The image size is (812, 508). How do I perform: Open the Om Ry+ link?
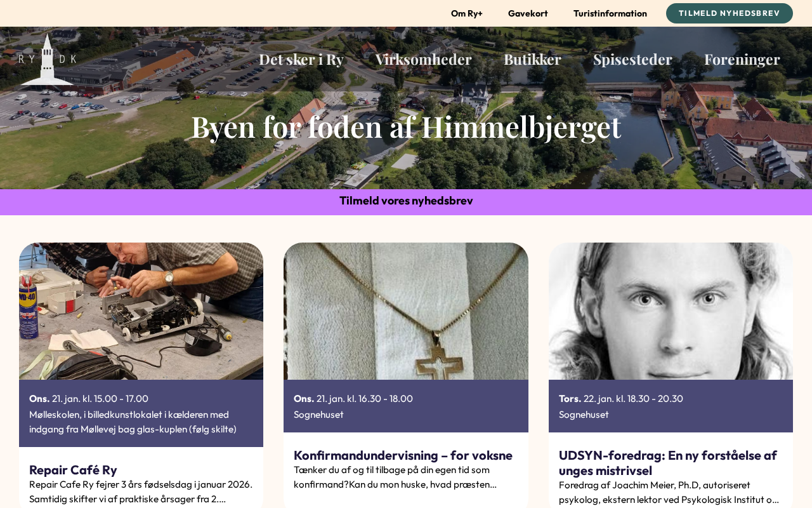467,13
